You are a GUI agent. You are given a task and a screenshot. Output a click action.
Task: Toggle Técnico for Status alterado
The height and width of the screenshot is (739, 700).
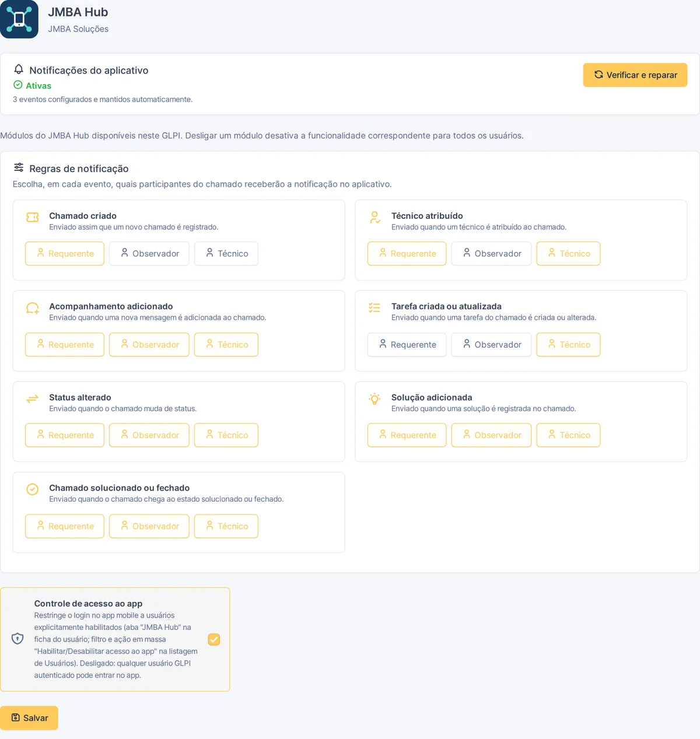tap(226, 435)
